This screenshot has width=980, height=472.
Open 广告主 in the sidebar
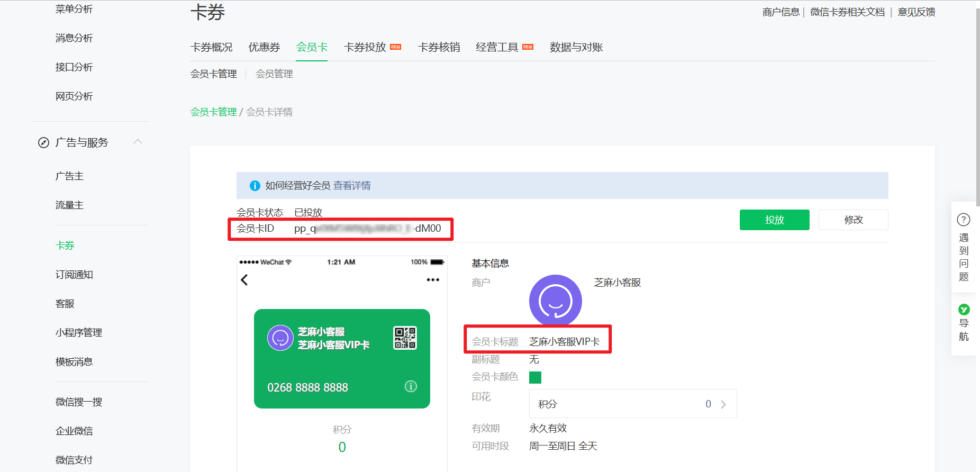(69, 176)
